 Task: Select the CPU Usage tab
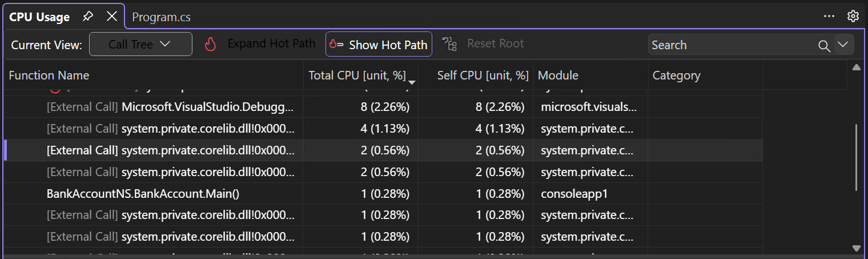click(39, 17)
